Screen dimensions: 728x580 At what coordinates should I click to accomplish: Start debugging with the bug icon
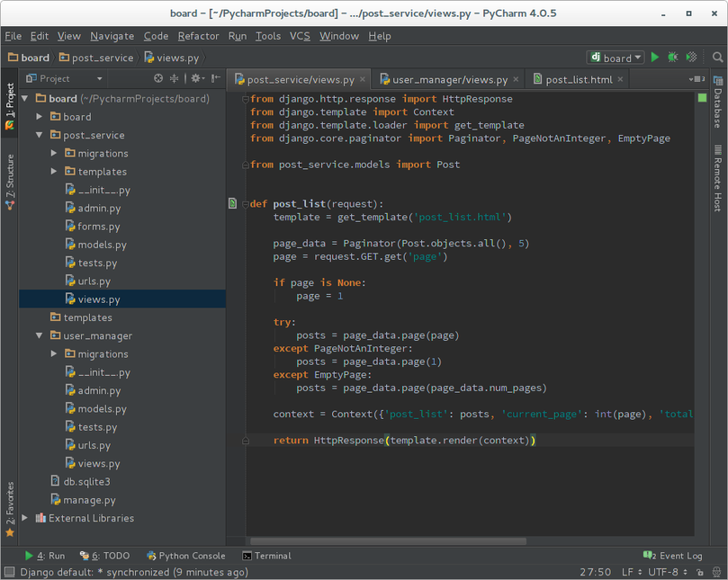click(x=673, y=57)
